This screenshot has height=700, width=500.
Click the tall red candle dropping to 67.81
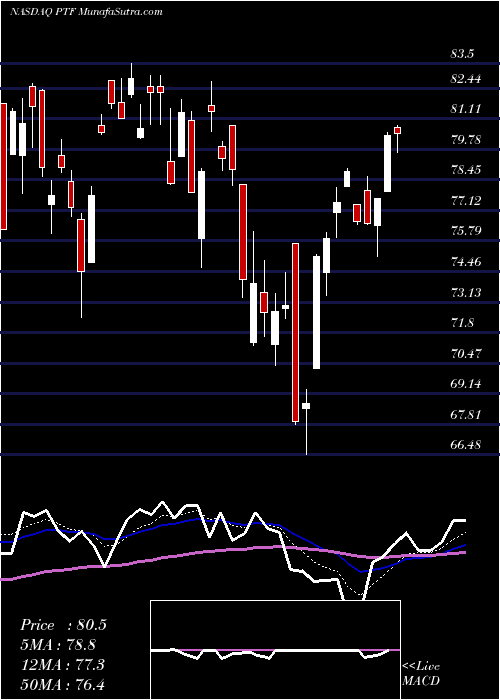pyautogui.click(x=296, y=333)
